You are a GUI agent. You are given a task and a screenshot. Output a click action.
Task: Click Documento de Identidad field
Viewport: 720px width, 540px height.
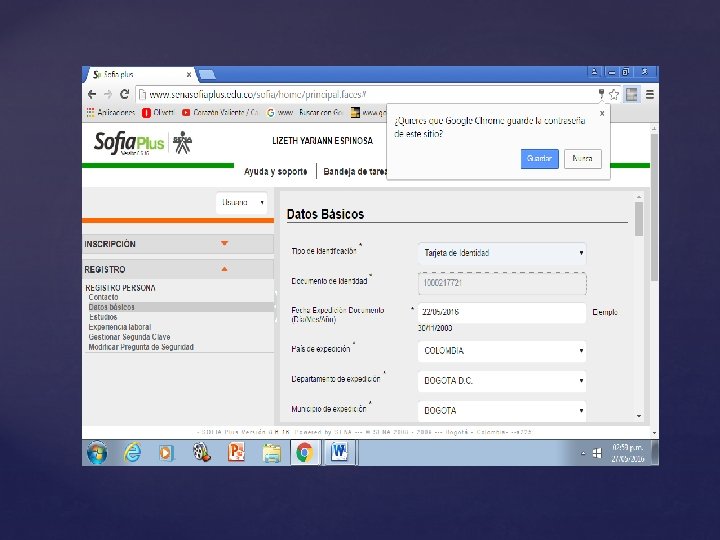pyautogui.click(x=502, y=283)
